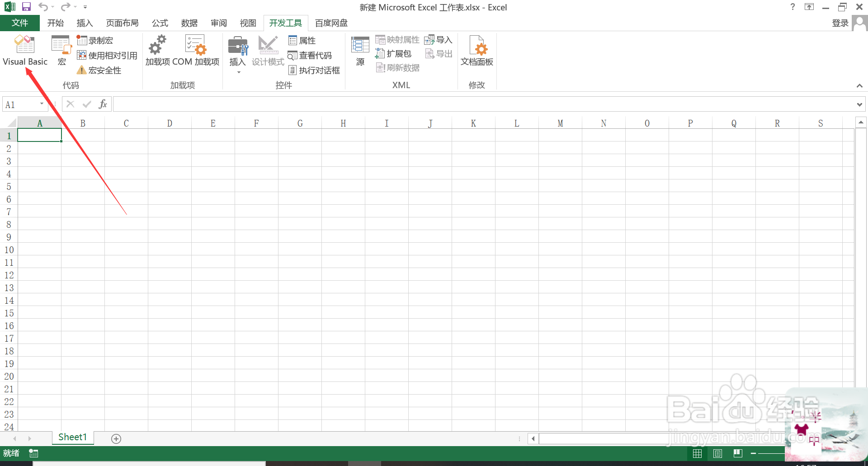Open XML 扩展包 expansion packs
This screenshot has width=868, height=466.
[393, 54]
